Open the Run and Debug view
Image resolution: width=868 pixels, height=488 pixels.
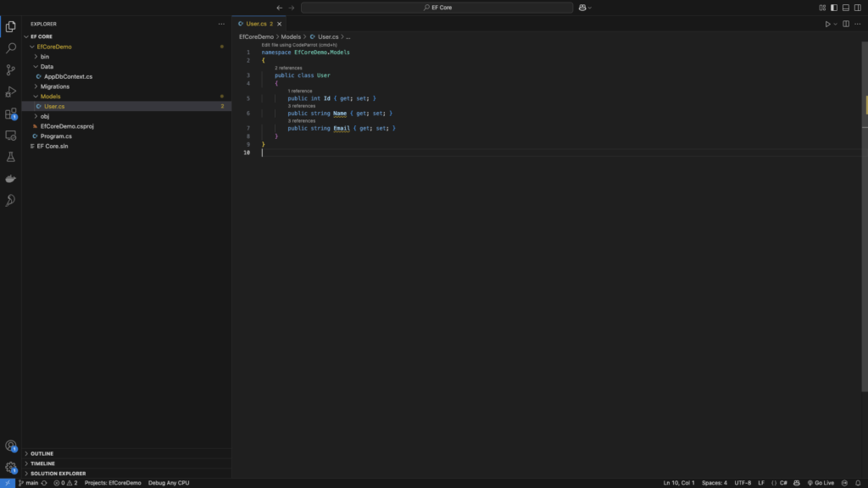(10, 91)
